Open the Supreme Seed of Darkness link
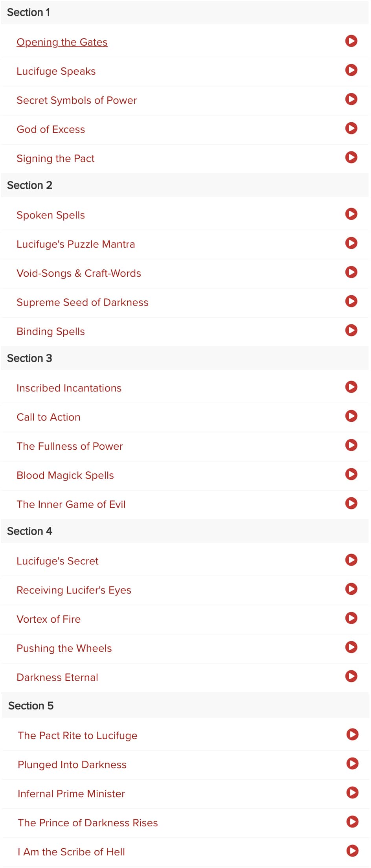The height and width of the screenshot is (868, 371). (x=83, y=302)
